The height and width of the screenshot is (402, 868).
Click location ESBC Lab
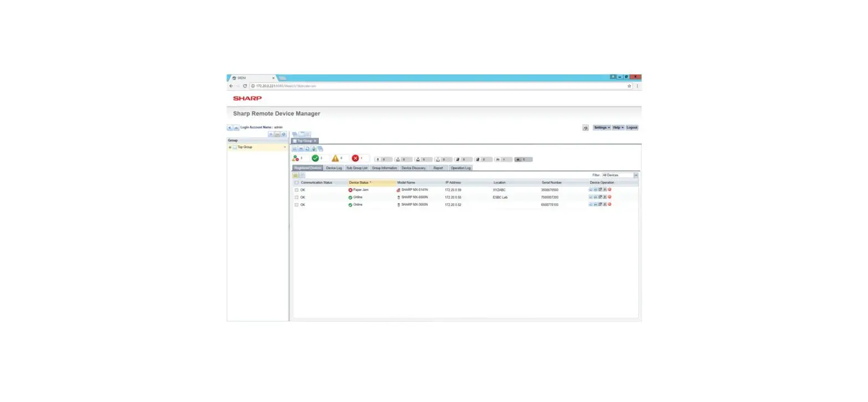click(x=500, y=197)
